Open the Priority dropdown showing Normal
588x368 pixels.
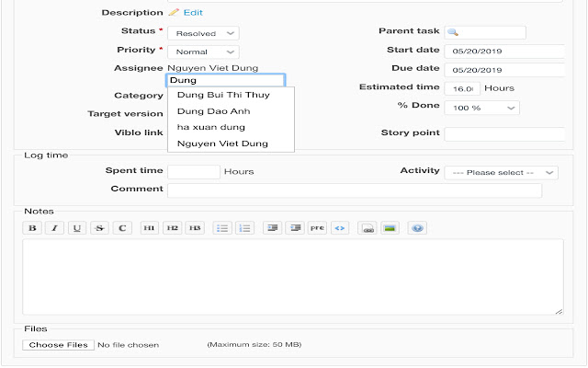tap(203, 52)
